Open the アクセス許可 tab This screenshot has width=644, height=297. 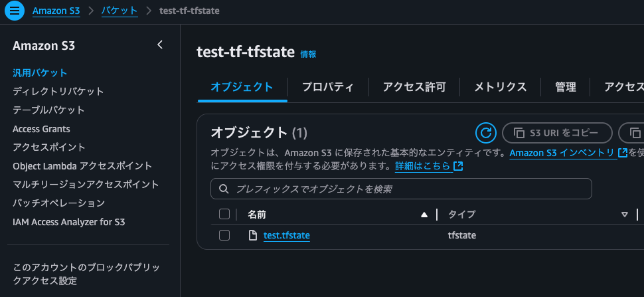pos(414,87)
